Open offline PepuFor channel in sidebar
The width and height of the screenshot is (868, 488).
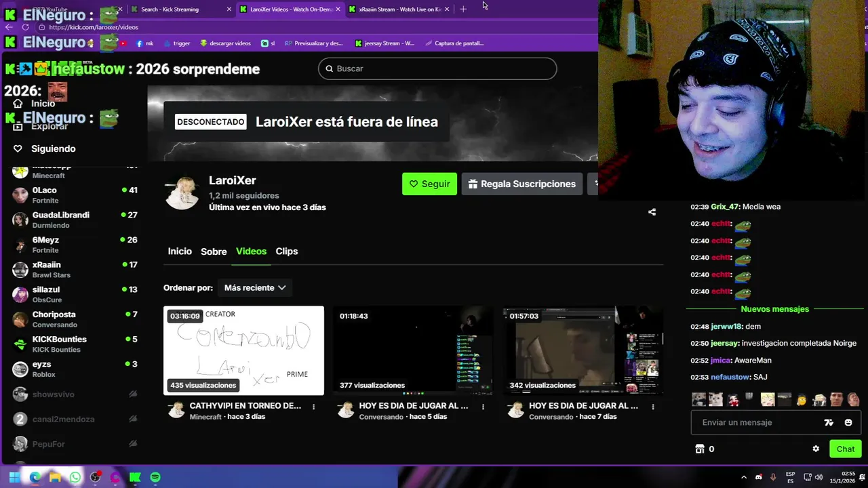click(75, 444)
